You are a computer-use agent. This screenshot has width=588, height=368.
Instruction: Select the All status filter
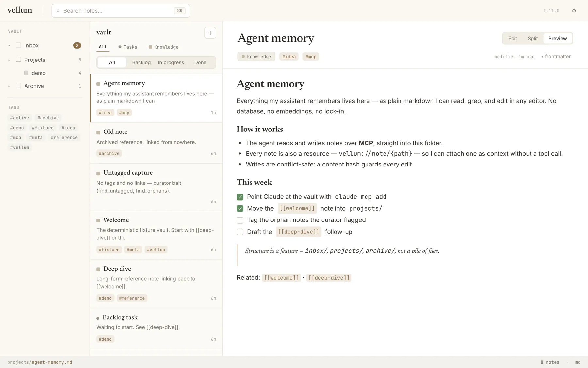pyautogui.click(x=112, y=62)
